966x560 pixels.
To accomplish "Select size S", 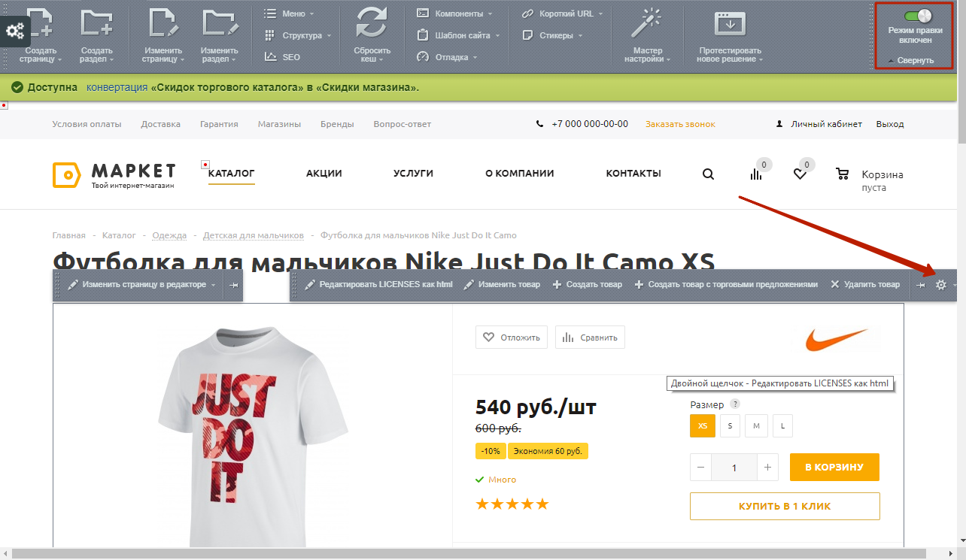I will coord(730,425).
